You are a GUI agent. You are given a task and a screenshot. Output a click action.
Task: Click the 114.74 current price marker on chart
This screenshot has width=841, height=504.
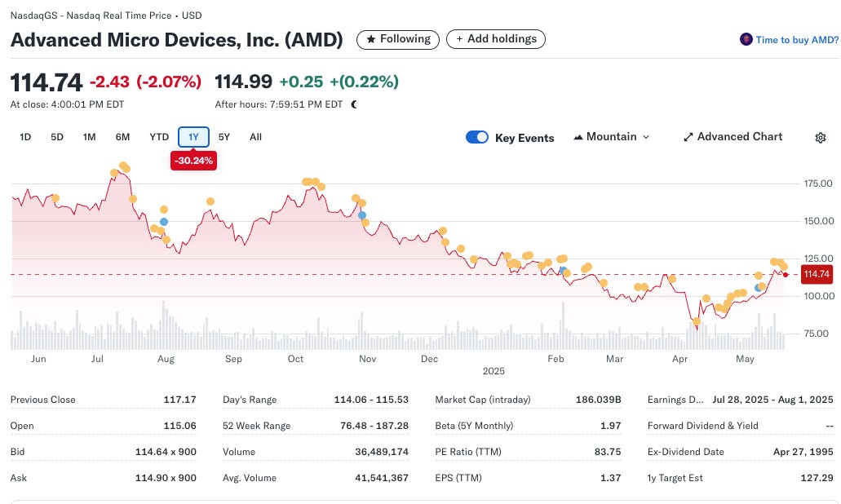(817, 275)
